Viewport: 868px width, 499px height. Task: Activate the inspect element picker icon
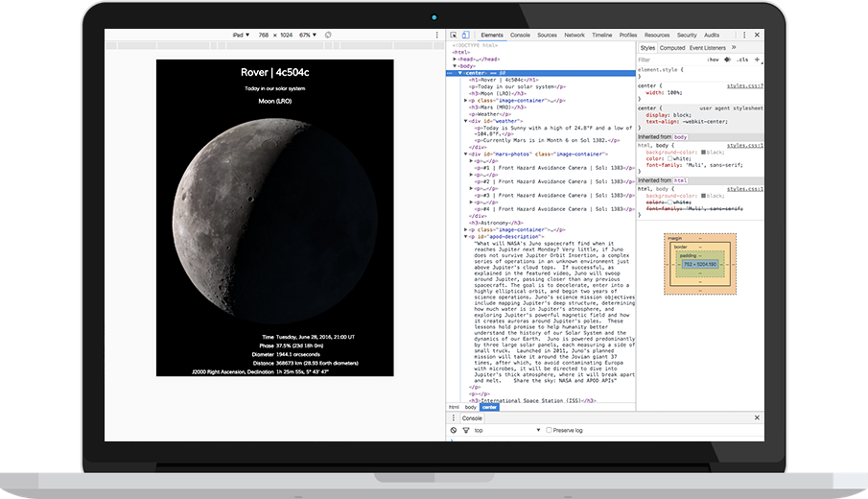(454, 35)
